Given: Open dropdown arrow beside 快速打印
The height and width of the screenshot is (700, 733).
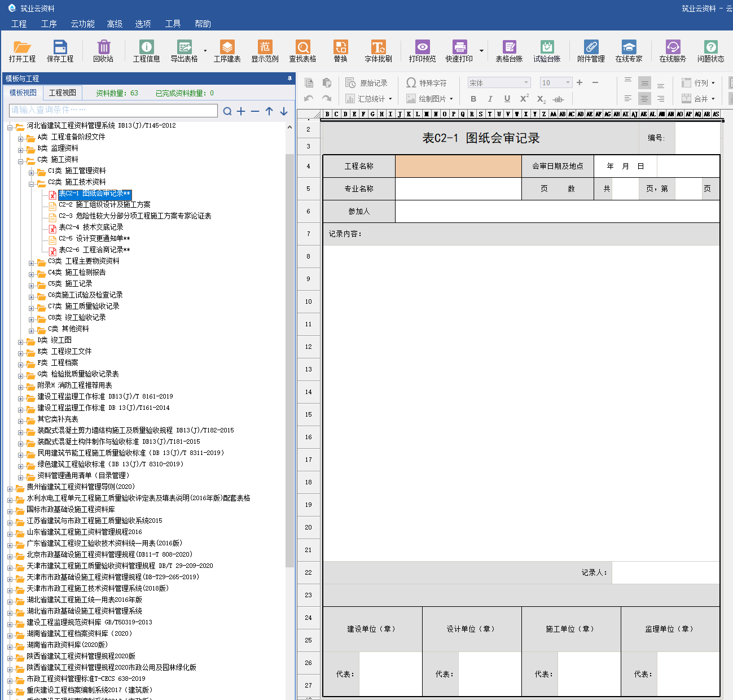Looking at the screenshot, I should click(481, 51).
